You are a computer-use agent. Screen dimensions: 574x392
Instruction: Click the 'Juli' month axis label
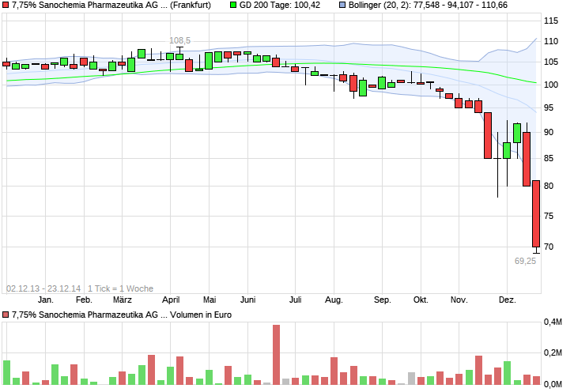(296, 300)
